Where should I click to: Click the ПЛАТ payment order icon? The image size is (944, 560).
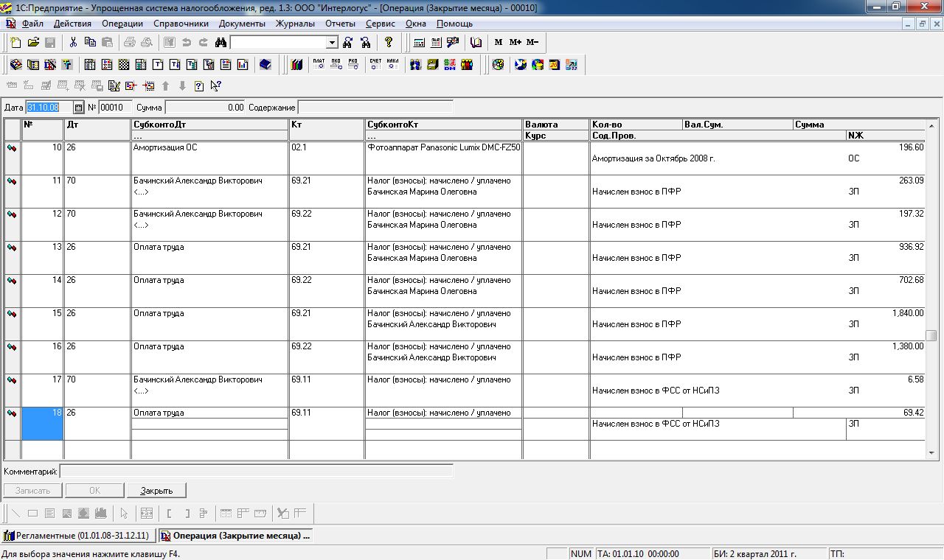(319, 65)
